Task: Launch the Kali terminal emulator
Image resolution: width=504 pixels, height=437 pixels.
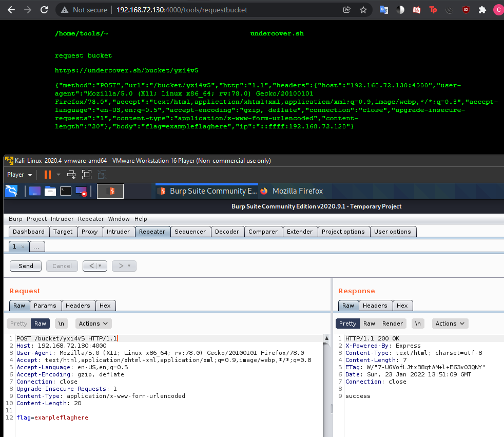Action: coord(66,191)
